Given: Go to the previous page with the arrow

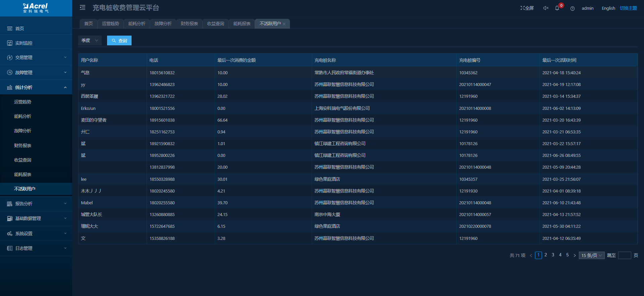Looking at the screenshot, I should coord(531,256).
